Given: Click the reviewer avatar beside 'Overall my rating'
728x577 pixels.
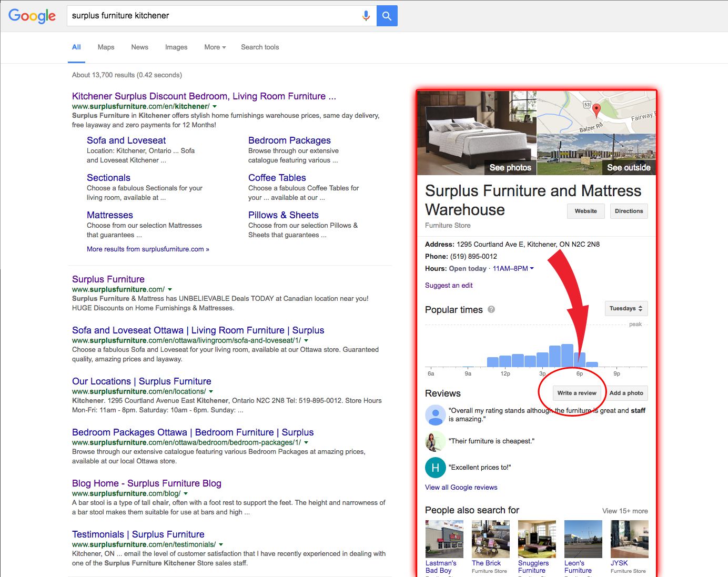Looking at the screenshot, I should (x=436, y=415).
